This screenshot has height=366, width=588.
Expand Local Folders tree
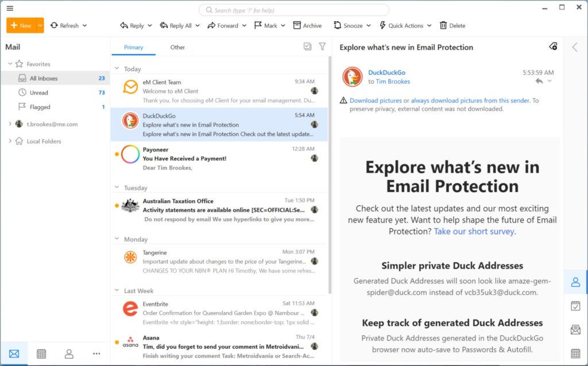(x=10, y=141)
